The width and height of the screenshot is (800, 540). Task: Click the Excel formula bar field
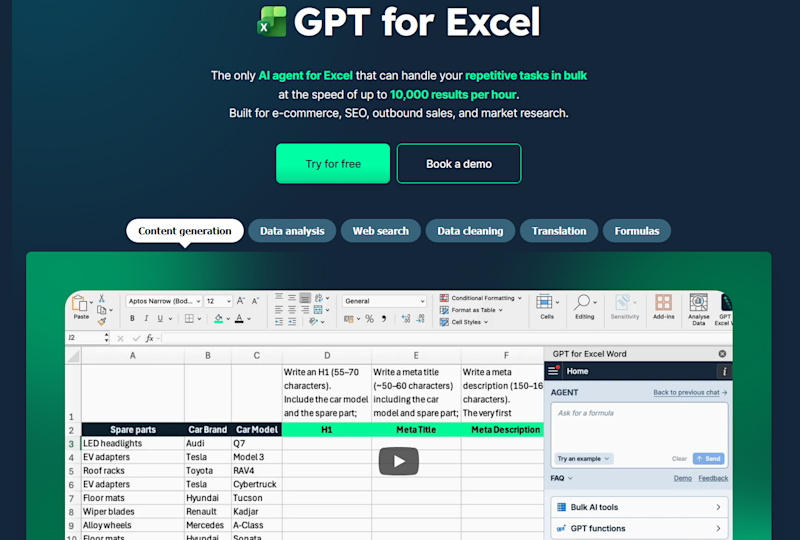[x=447, y=338]
